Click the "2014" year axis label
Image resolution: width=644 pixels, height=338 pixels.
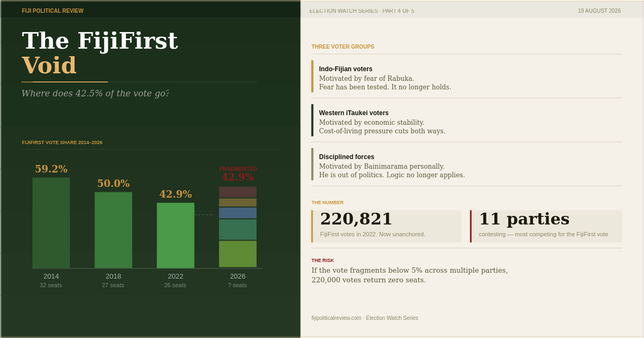pos(51,276)
